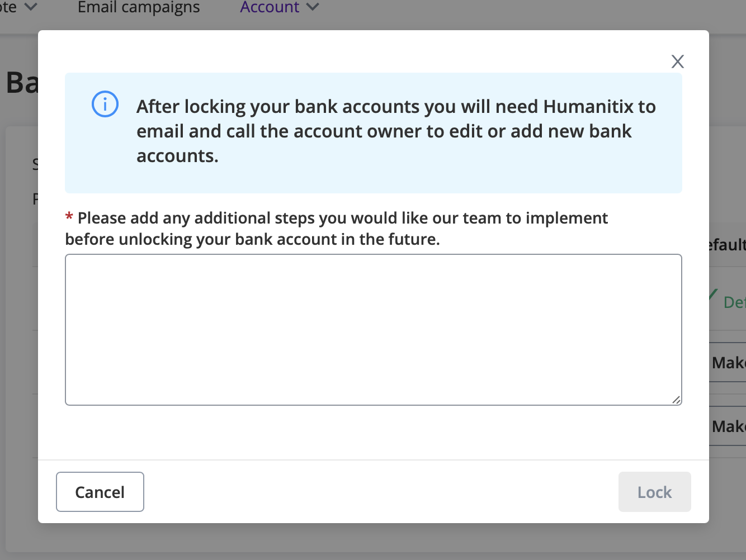Click the blue info circle icon
This screenshot has height=560, width=746.
pos(105,105)
